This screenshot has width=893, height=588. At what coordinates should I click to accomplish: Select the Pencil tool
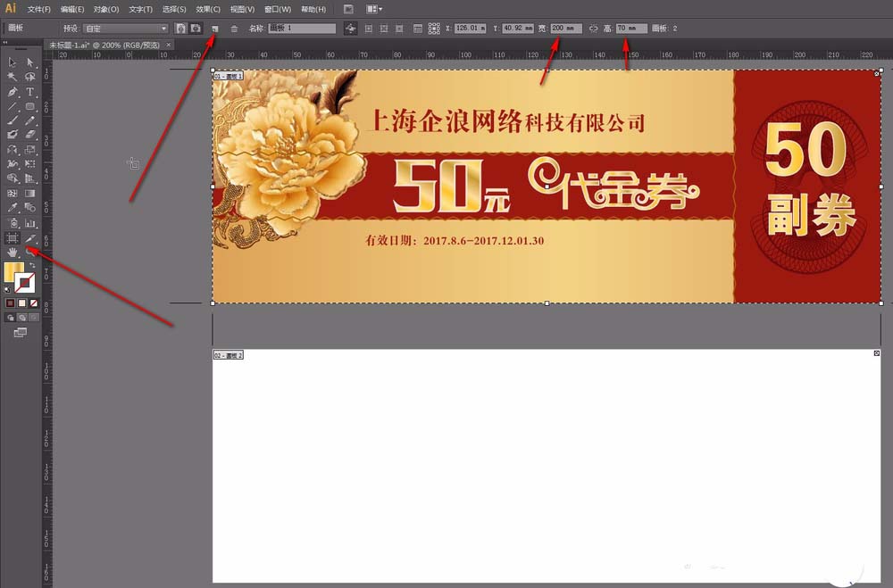point(29,120)
